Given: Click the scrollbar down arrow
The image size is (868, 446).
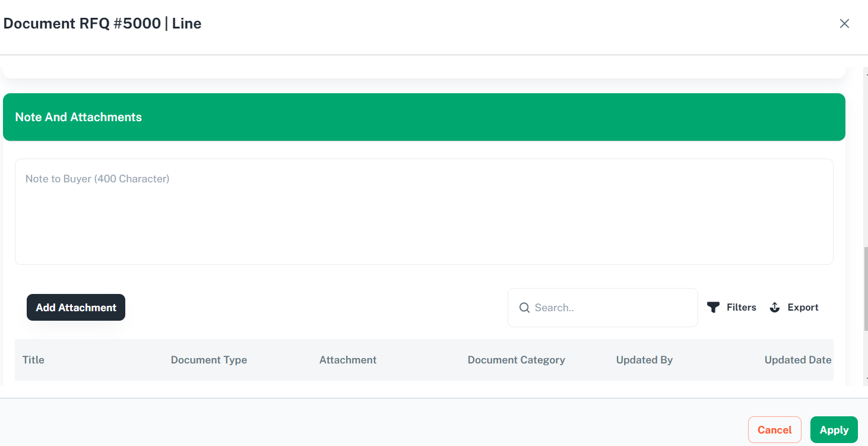Looking at the screenshot, I should click(x=866, y=378).
